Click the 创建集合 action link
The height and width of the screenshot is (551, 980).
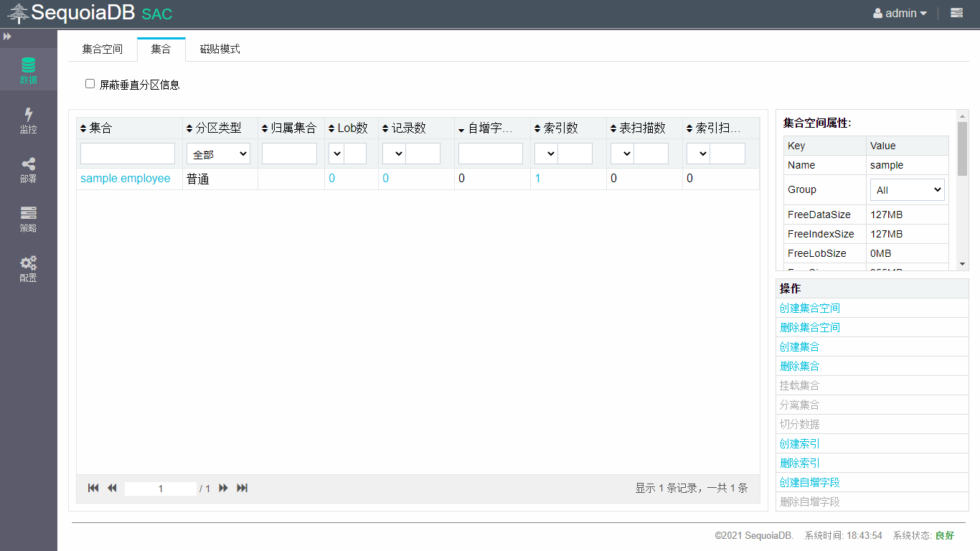(x=799, y=347)
